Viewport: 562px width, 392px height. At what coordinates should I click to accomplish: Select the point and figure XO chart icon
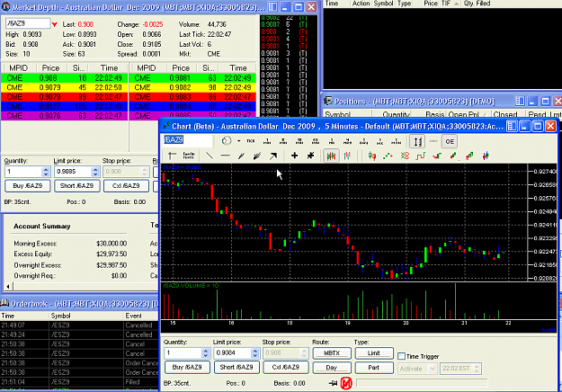coord(405,156)
